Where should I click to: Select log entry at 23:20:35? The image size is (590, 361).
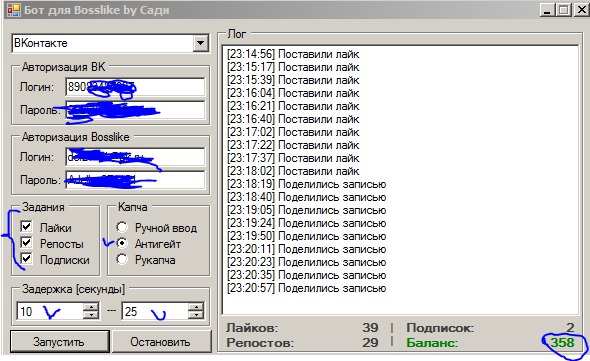coord(307,275)
